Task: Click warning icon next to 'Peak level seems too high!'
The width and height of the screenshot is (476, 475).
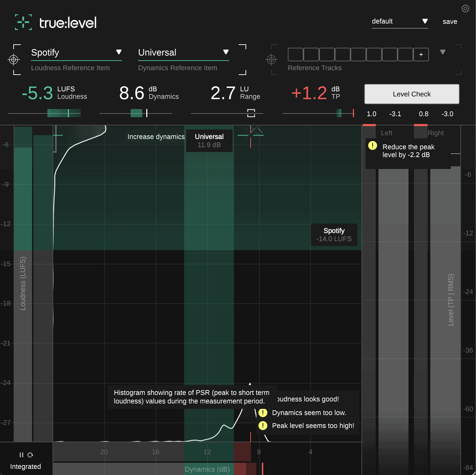Action: [263, 426]
